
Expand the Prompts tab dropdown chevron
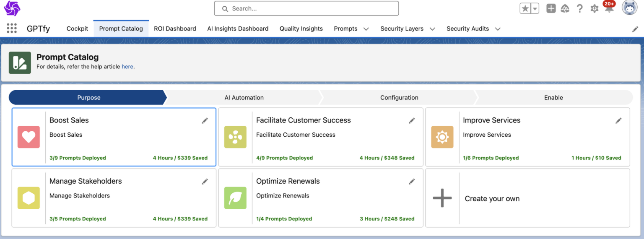tap(366, 29)
